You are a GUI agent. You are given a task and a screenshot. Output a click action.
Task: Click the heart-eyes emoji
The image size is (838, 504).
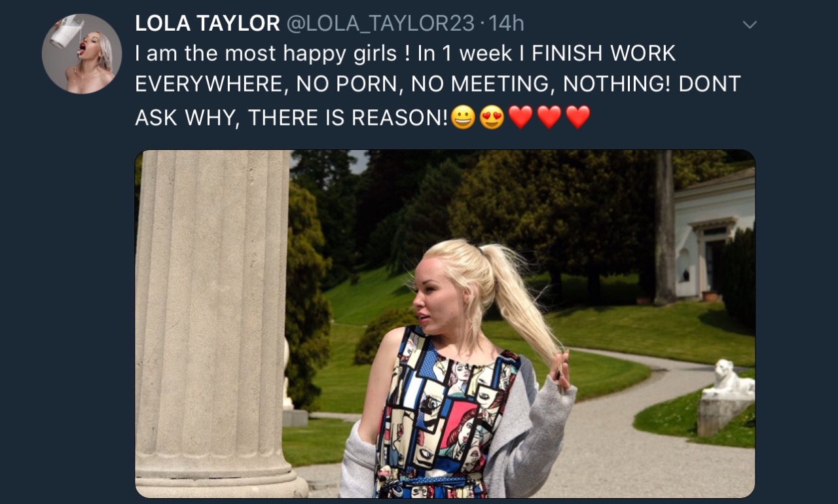click(492, 117)
